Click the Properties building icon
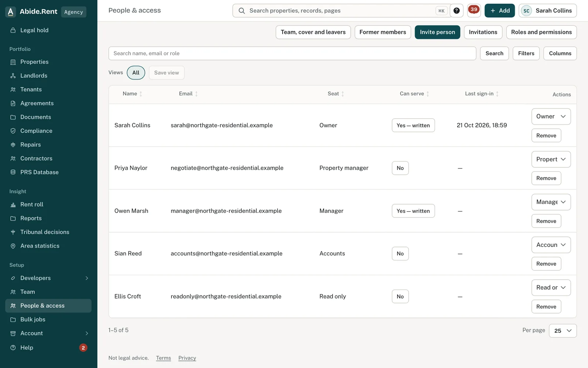This screenshot has height=368, width=588. coord(13,62)
